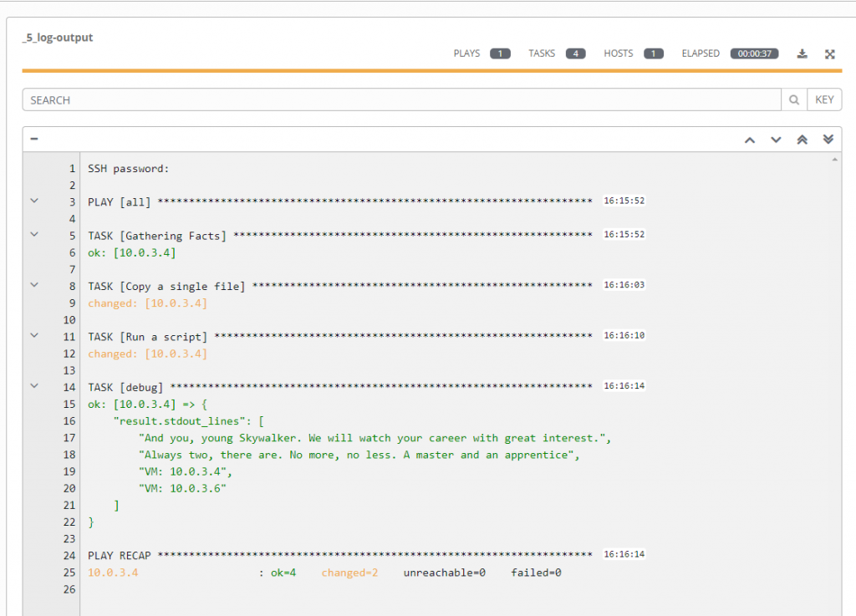The height and width of the screenshot is (616, 856).
Task: Click output line "VM: 10.0.3.6"
Action: (182, 488)
